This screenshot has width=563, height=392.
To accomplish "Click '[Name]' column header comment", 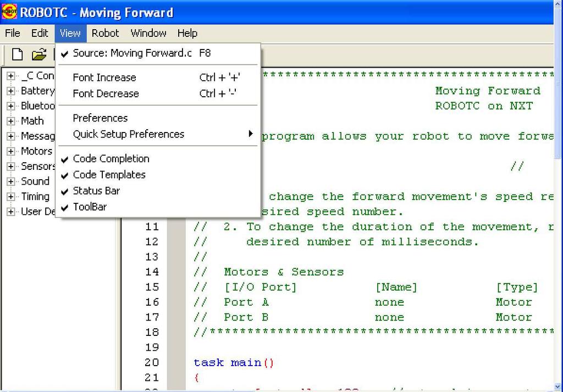I will tap(396, 287).
